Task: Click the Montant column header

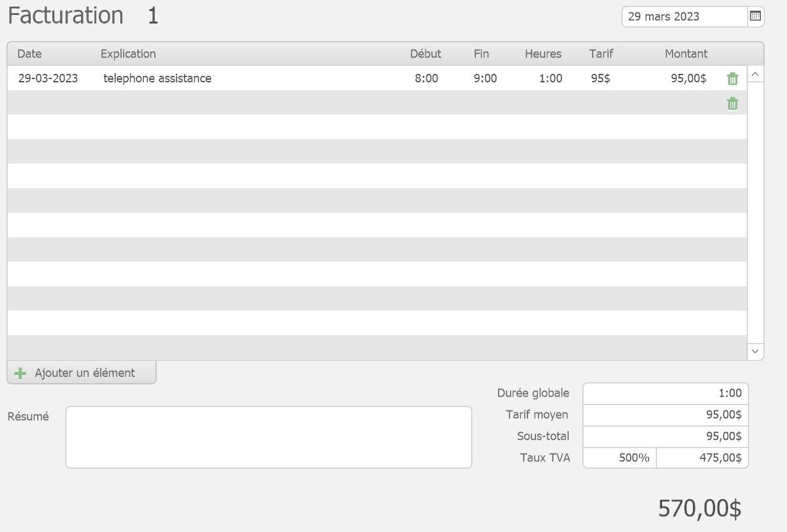Action: pos(686,54)
